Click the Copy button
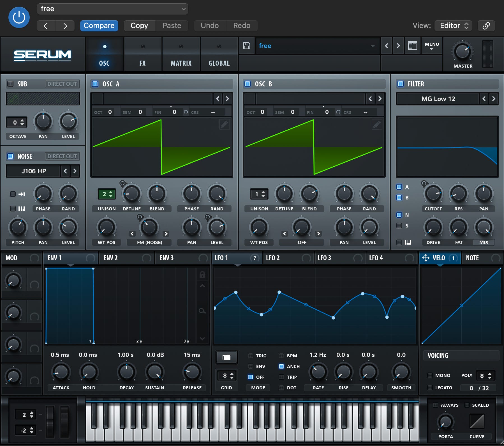Viewport: 504px width, 446px height. click(139, 26)
